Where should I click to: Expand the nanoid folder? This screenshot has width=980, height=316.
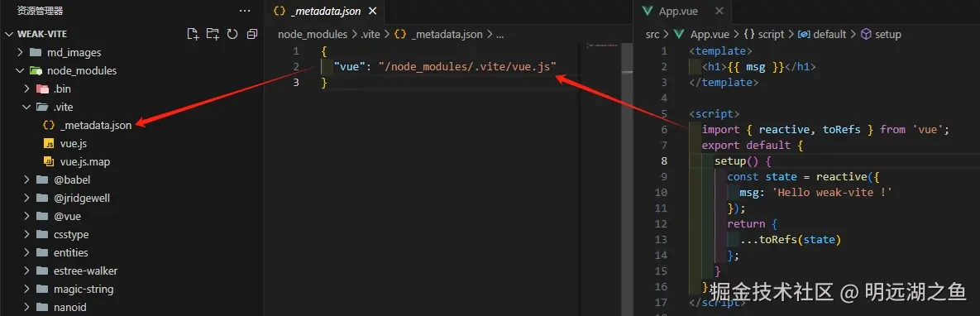(26, 307)
